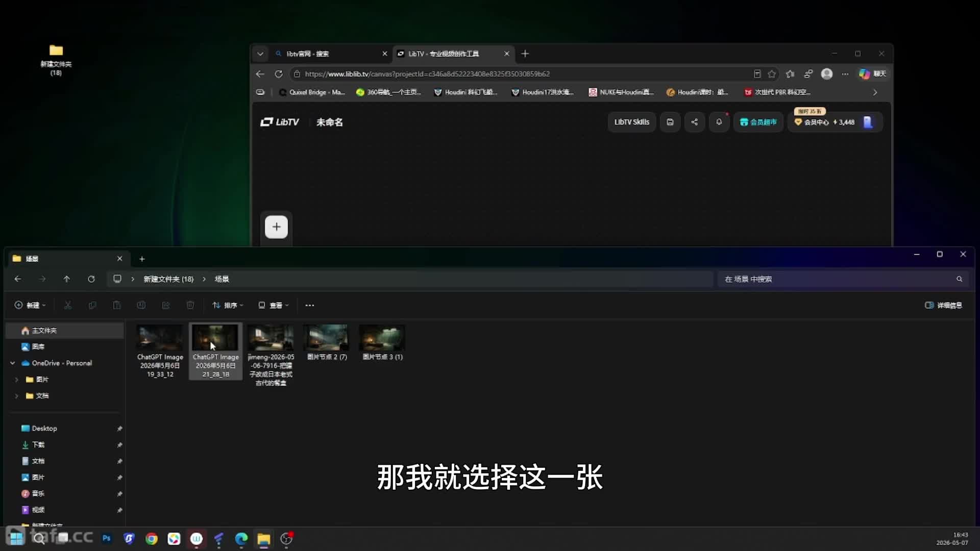Click the Paste icon in Explorer toolbar
The width and height of the screenshot is (980, 551).
pos(117,305)
